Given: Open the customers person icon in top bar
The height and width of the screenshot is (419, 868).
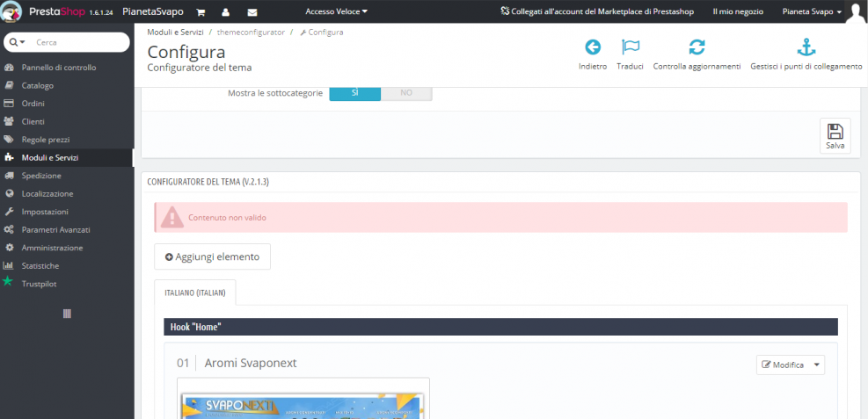Looking at the screenshot, I should point(226,11).
